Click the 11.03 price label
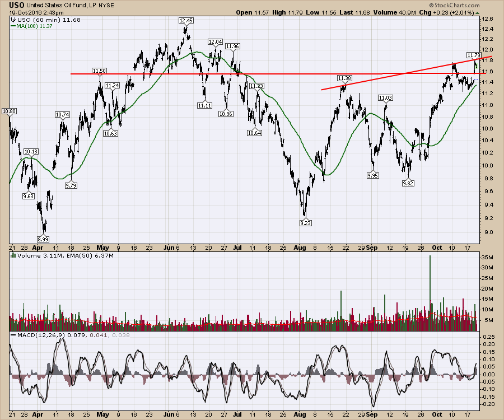This screenshot has height=420, width=504. 385,97
